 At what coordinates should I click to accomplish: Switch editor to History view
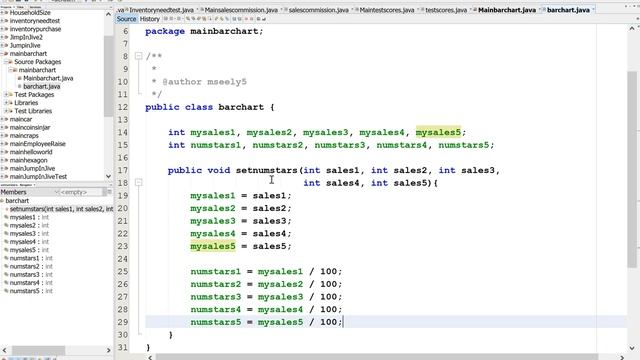point(150,19)
